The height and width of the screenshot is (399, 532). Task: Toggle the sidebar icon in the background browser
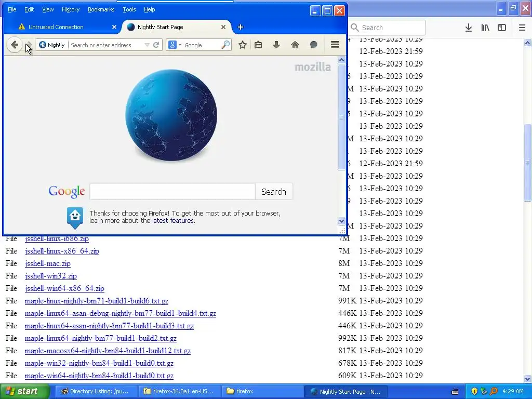tap(502, 28)
